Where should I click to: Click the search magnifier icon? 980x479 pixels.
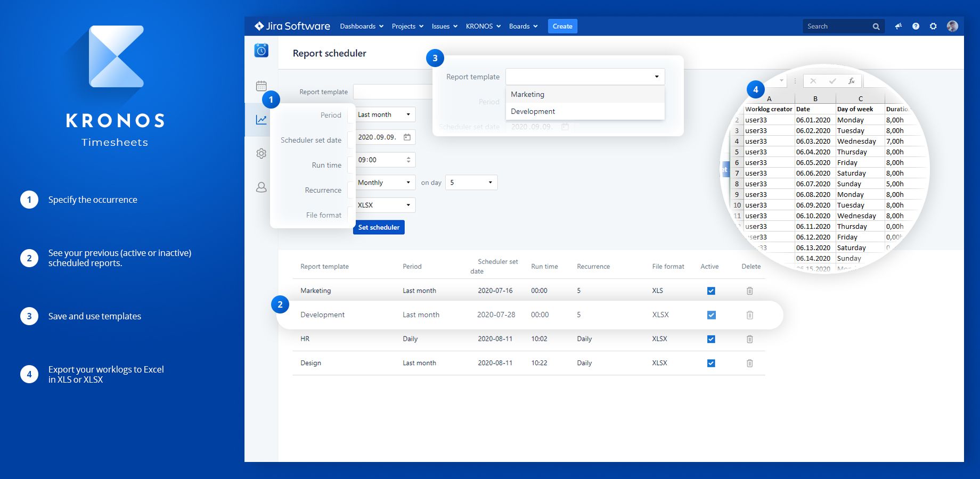click(x=876, y=27)
